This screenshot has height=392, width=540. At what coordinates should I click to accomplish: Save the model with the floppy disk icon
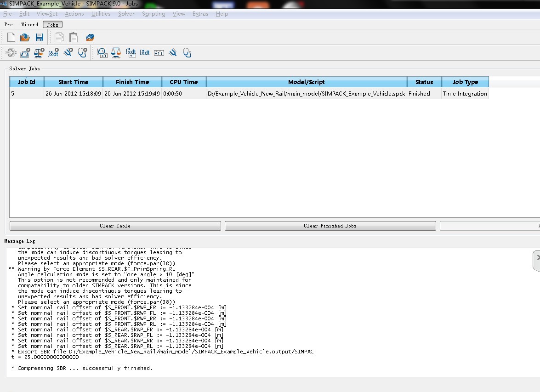(x=39, y=37)
